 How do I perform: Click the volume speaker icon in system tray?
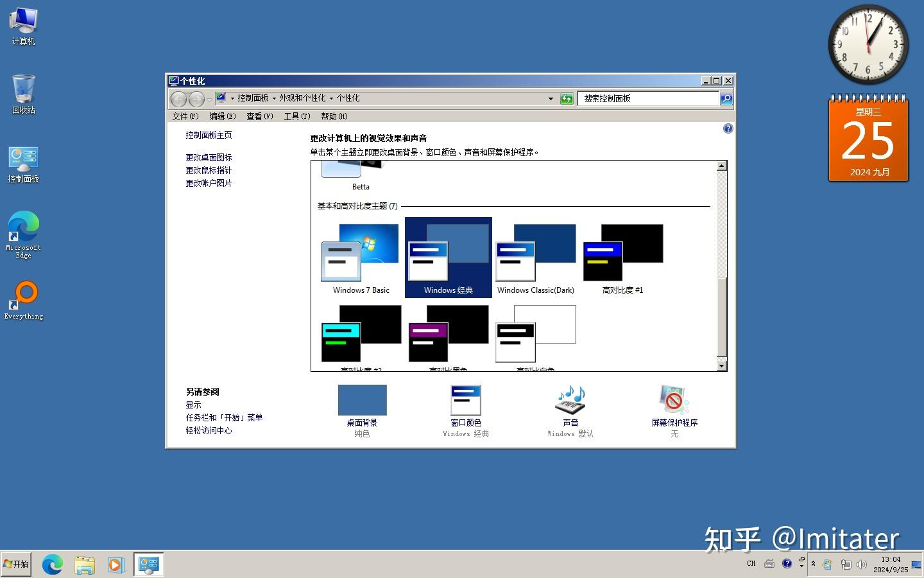coord(862,565)
